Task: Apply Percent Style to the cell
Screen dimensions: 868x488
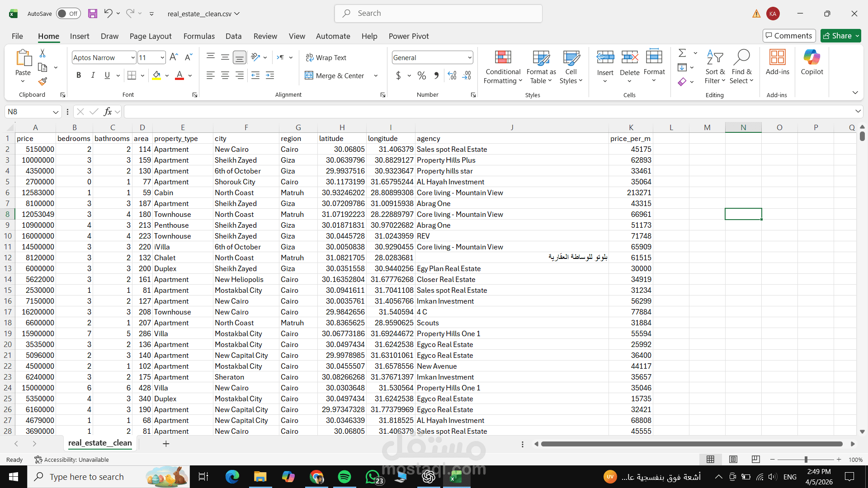Action: click(x=421, y=76)
